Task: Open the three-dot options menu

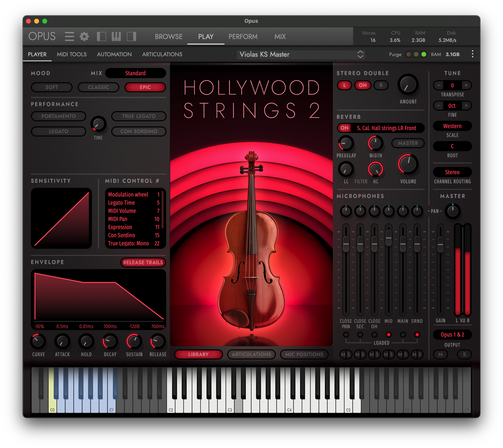Action: click(473, 54)
